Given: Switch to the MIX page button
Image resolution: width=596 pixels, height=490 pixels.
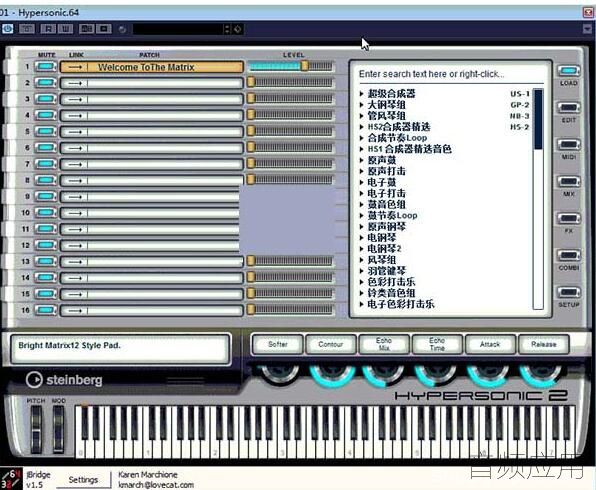Looking at the screenshot, I should 569,181.
